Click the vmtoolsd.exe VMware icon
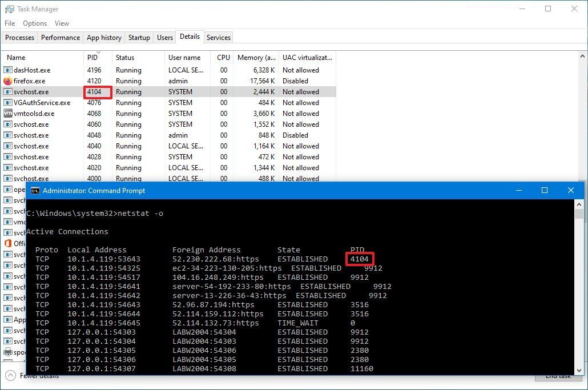 pos(7,113)
